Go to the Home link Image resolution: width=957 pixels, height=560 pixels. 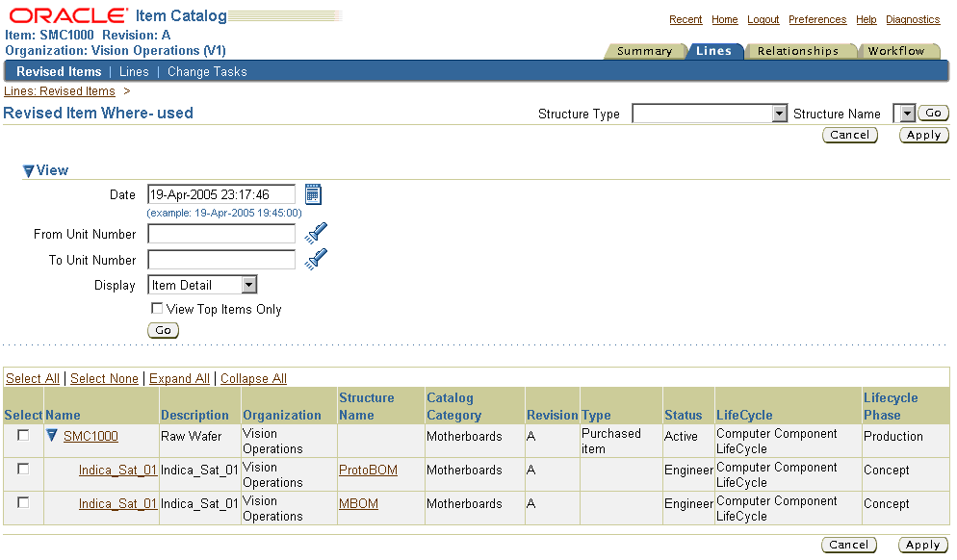pos(724,19)
